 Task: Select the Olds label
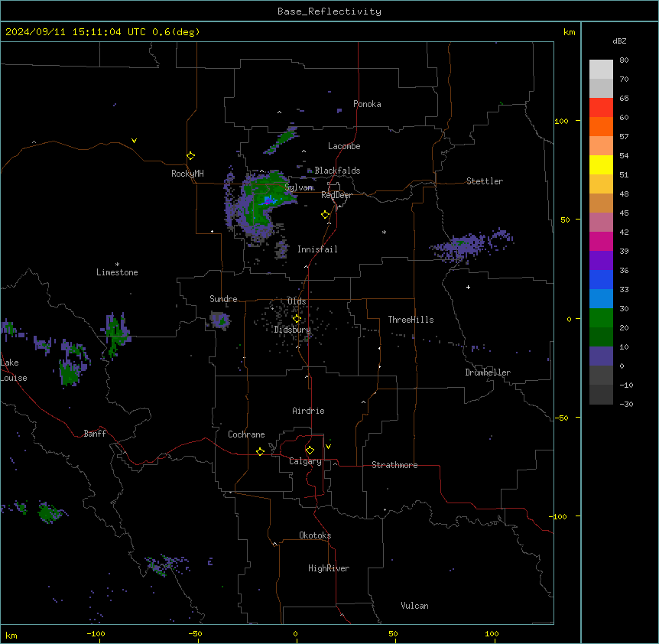click(297, 301)
